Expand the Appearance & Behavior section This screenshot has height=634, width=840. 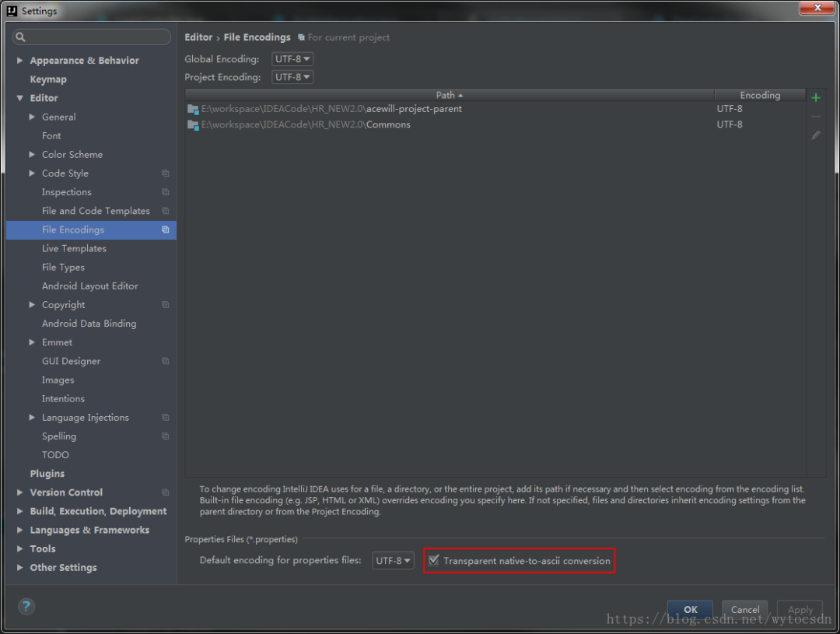[x=20, y=61]
